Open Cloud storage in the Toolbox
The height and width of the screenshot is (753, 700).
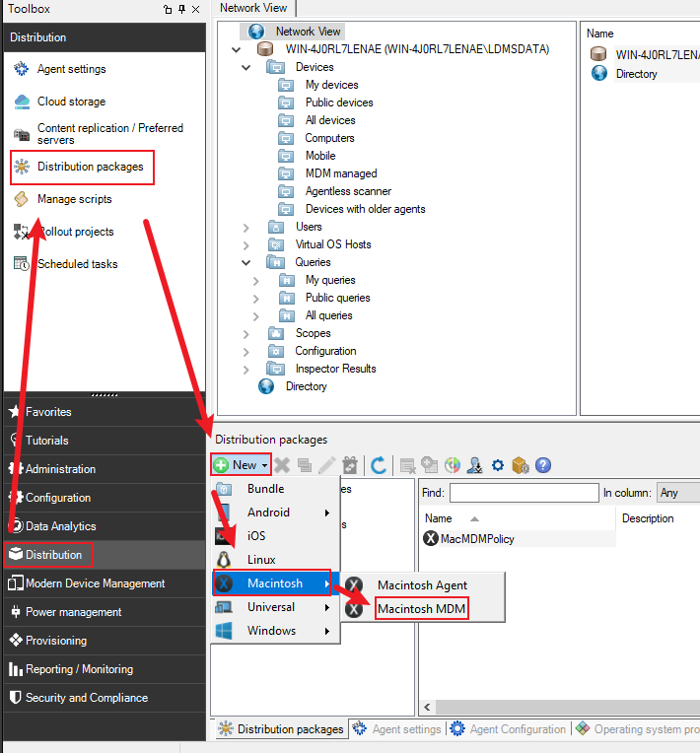pyautogui.click(x=71, y=102)
